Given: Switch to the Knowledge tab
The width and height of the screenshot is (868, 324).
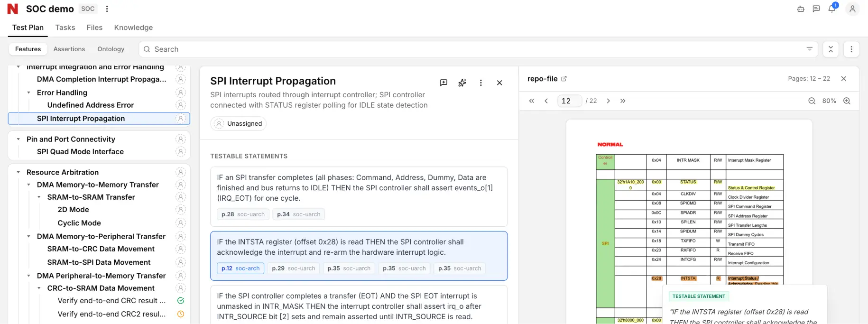Looking at the screenshot, I should 133,28.
